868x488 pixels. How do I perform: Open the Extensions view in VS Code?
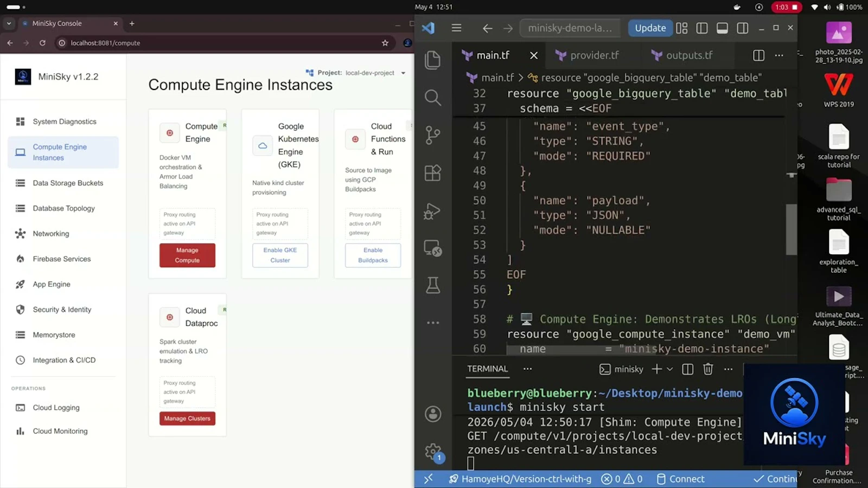tap(433, 173)
